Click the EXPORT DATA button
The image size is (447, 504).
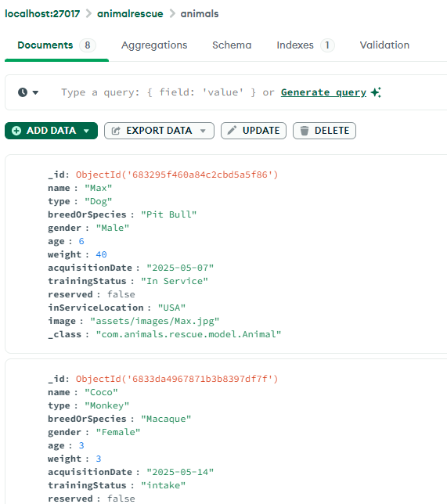(x=159, y=131)
